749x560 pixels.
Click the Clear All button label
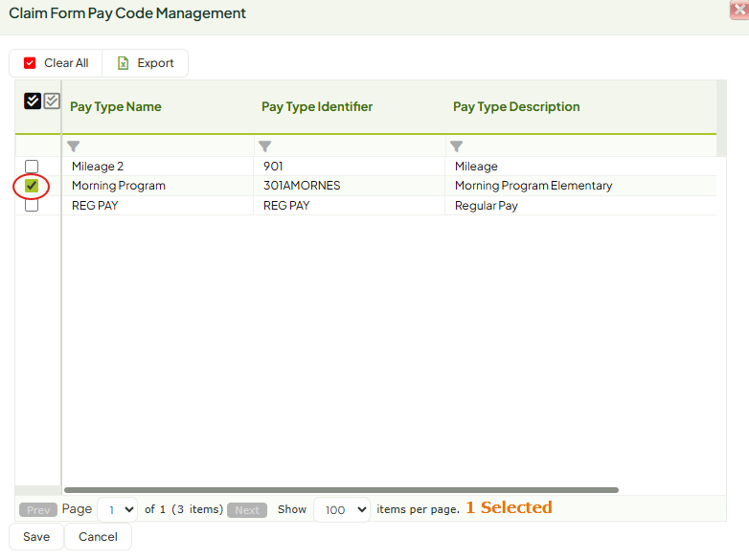click(66, 63)
